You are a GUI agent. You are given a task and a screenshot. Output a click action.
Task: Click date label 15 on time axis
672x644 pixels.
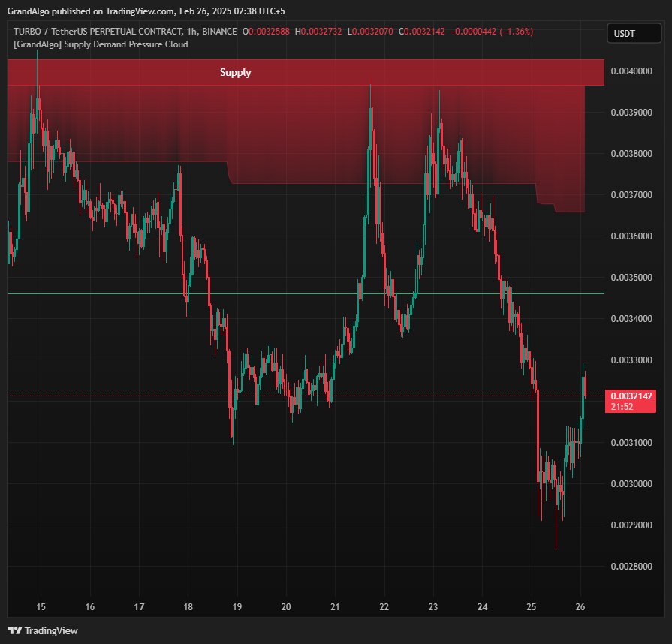tap(41, 606)
